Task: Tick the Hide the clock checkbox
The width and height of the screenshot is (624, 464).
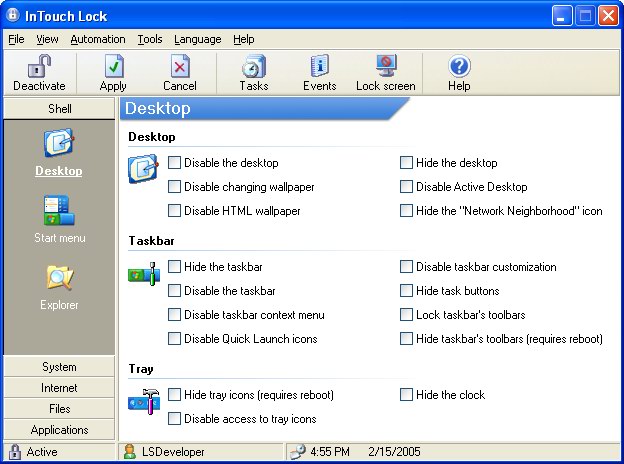Action: [406, 395]
